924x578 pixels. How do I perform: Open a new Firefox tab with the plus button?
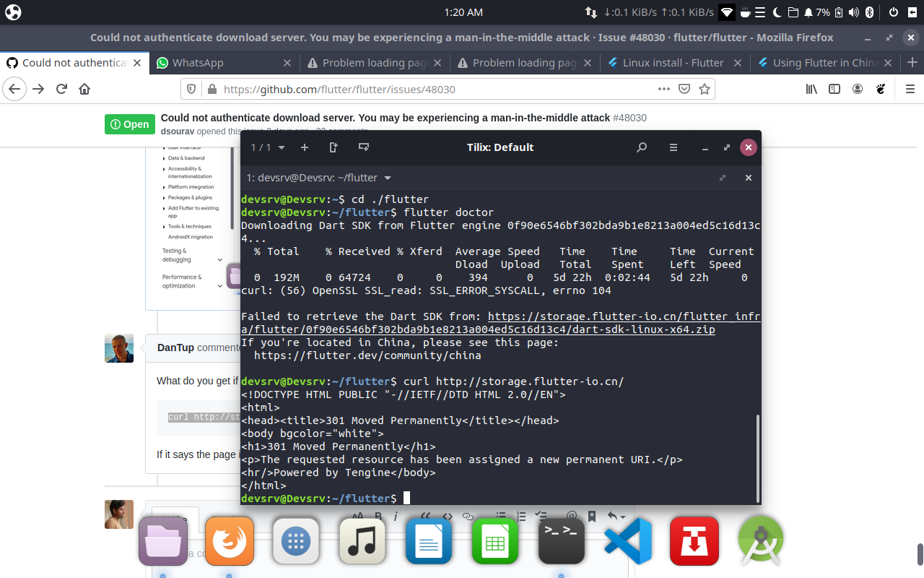912,63
